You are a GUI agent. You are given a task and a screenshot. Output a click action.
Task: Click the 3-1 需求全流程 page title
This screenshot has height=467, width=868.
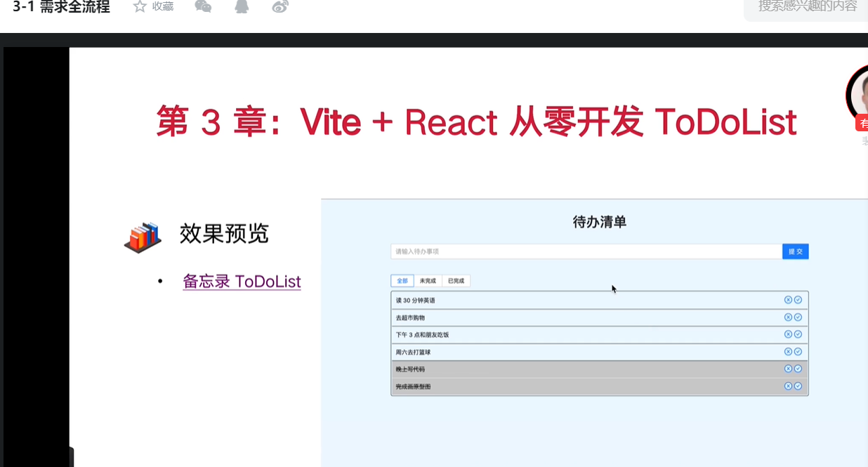point(61,7)
